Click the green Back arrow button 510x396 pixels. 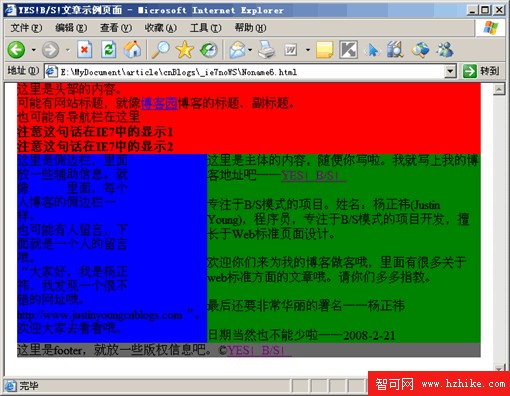click(x=16, y=50)
